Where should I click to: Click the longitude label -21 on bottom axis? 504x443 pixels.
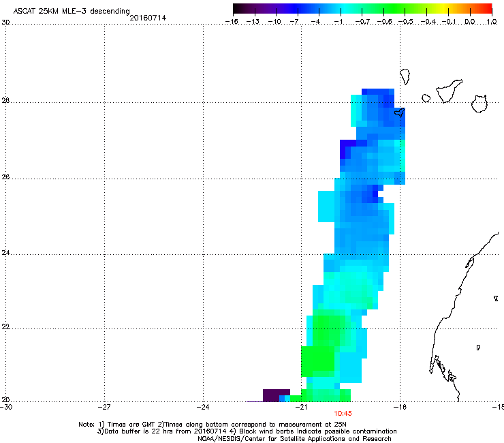click(301, 407)
